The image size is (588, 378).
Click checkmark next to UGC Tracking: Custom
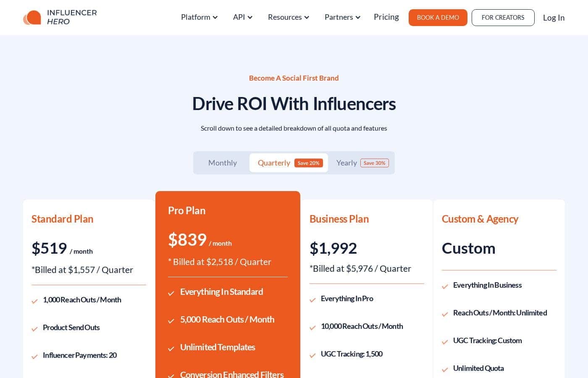point(445,342)
